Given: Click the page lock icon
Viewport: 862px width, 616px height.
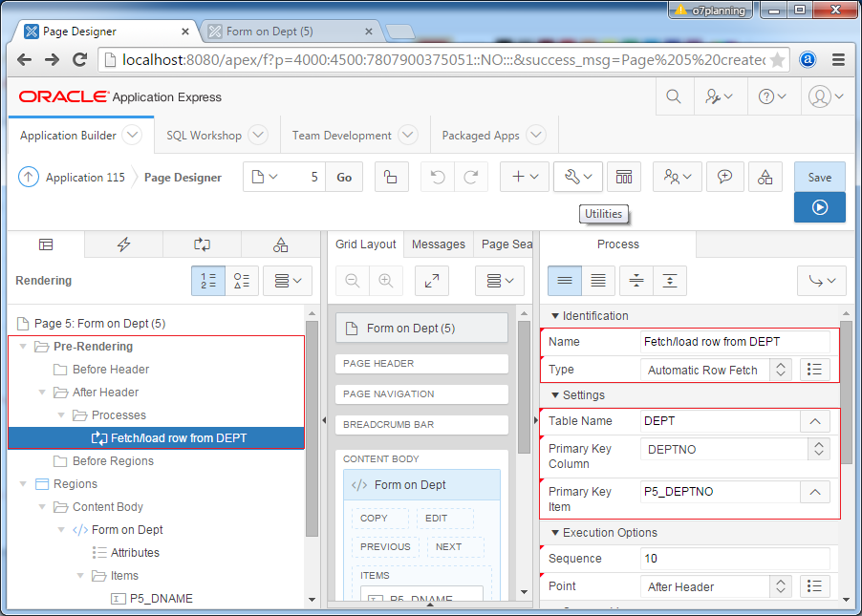Looking at the screenshot, I should 391,177.
